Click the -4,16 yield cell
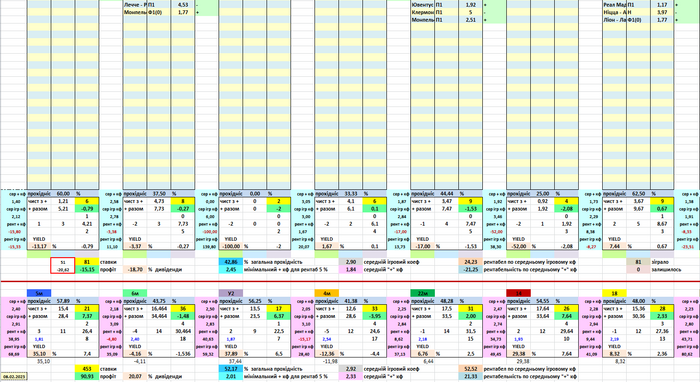Viewport: 700px width, 382px height. click(x=135, y=353)
